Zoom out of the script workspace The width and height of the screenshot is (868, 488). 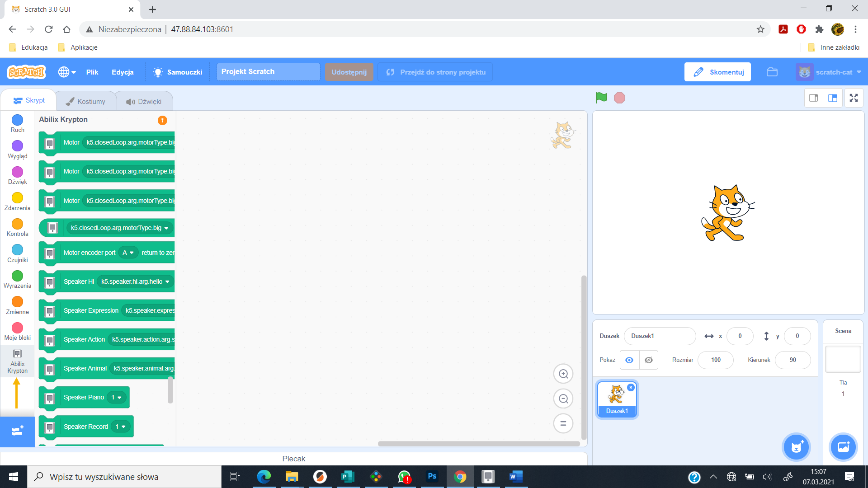point(563,399)
